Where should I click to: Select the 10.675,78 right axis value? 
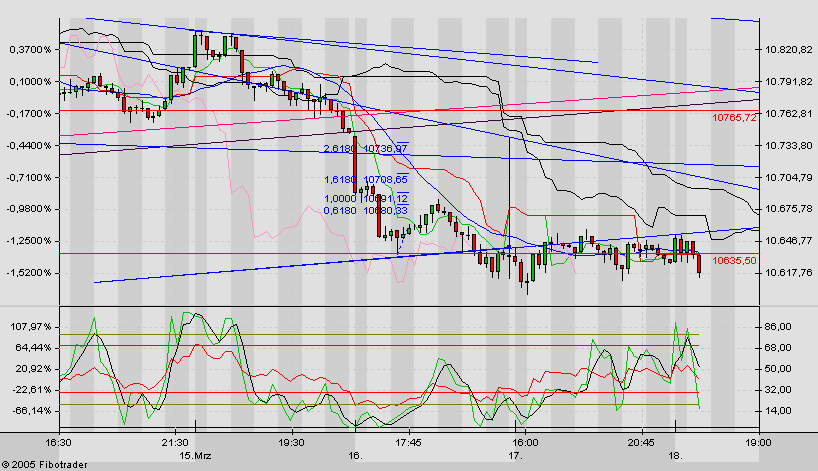click(789, 209)
